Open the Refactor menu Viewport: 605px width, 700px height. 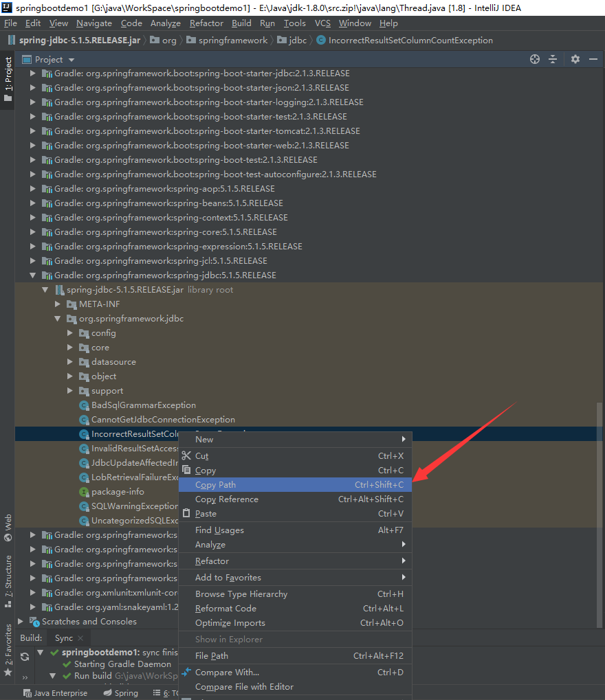coord(206,23)
